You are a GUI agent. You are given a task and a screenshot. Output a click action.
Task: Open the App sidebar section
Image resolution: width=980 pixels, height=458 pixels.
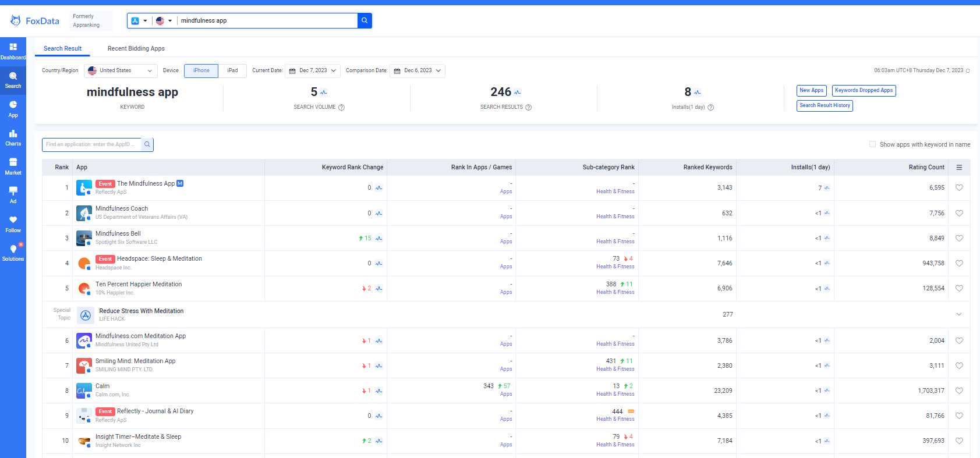[x=13, y=109]
